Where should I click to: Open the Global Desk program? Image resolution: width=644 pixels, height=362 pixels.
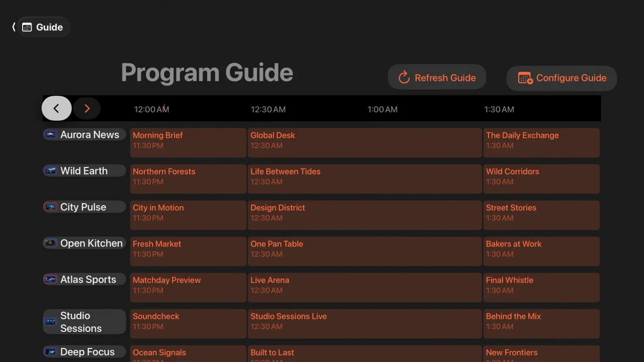pos(365,143)
